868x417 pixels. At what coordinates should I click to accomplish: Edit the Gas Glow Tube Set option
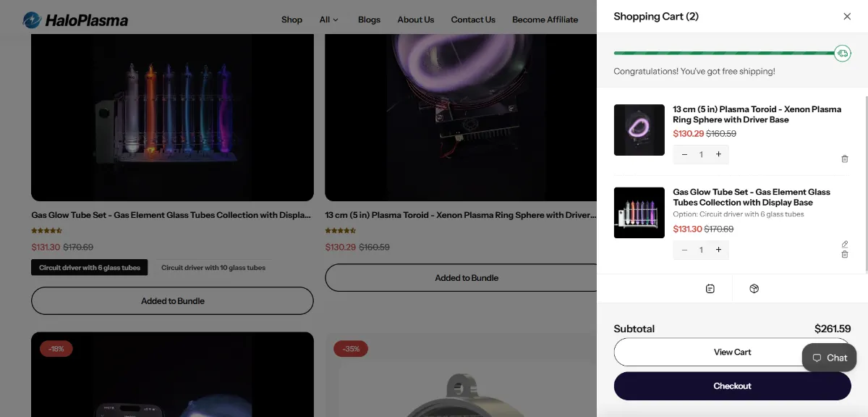[x=845, y=244]
